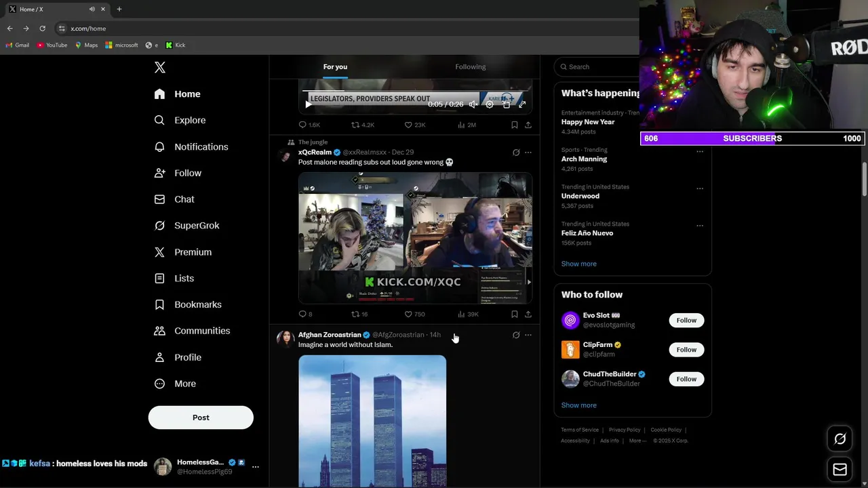Follow ChudTheBuilder account
868x488 pixels.
[686, 379]
